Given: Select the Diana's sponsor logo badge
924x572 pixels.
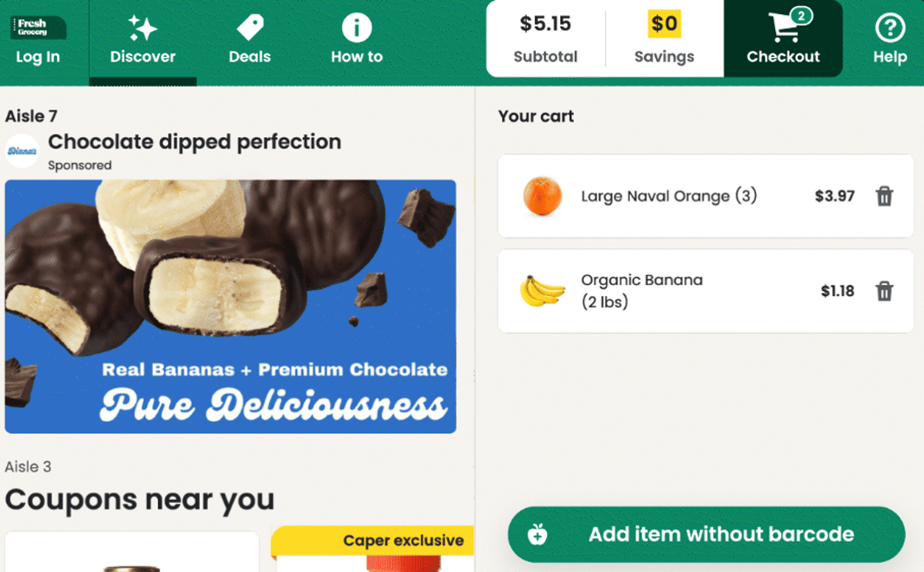Looking at the screenshot, I should pos(22,150).
